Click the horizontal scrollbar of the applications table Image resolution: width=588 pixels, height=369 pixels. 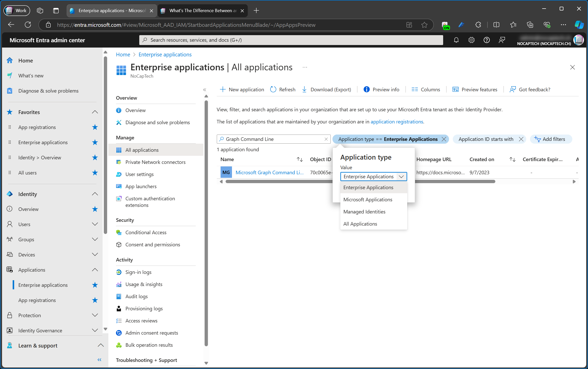(360, 182)
